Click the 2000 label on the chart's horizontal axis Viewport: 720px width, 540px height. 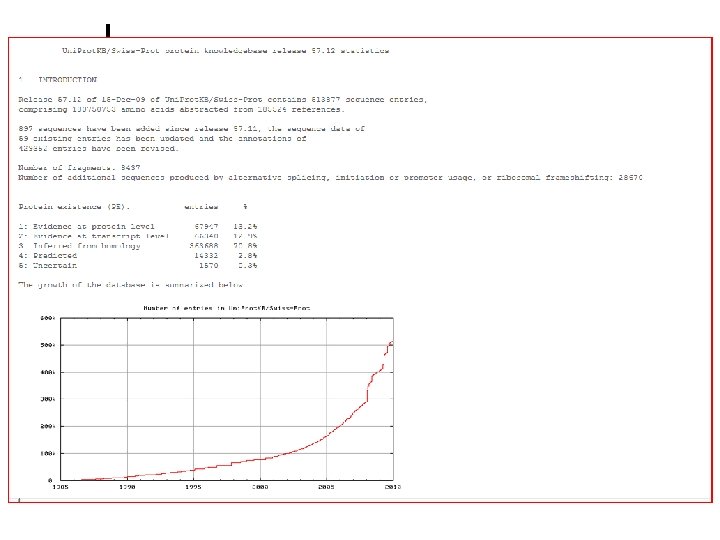(260, 487)
